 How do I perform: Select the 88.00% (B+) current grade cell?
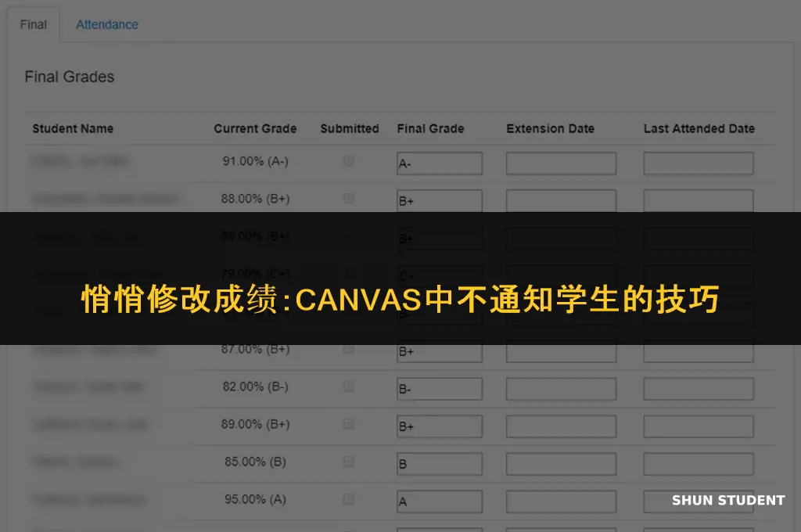pos(256,198)
